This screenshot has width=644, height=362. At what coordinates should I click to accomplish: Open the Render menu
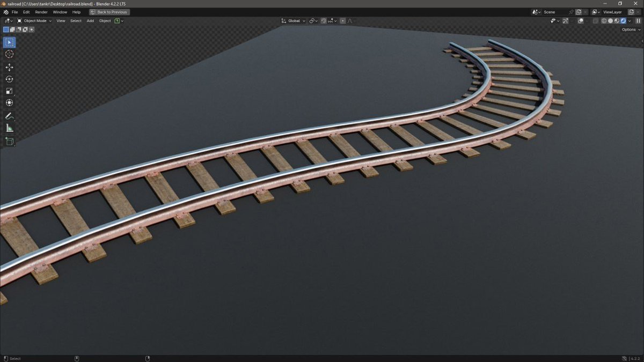41,12
